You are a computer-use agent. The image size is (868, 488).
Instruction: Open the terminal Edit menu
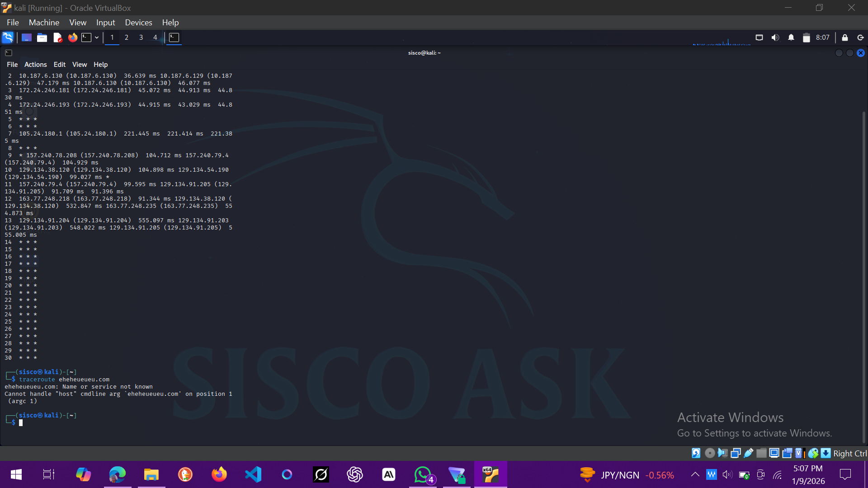coord(59,65)
